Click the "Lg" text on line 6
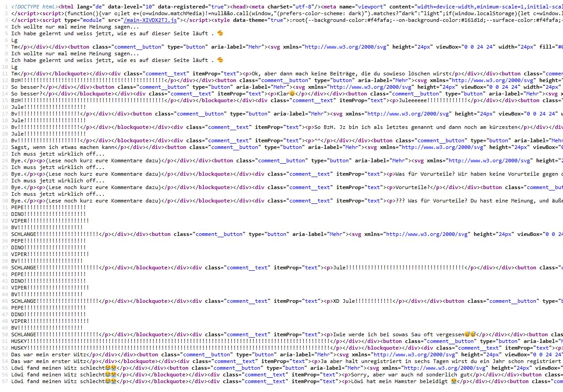The width and height of the screenshot is (563, 392). tap(14, 40)
